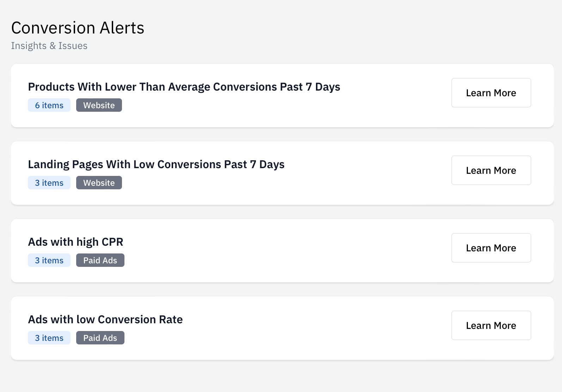Screen dimensions: 562x392
Task: Click Learn More for Products With Lower Than Average Conversions
Action: tap(491, 93)
